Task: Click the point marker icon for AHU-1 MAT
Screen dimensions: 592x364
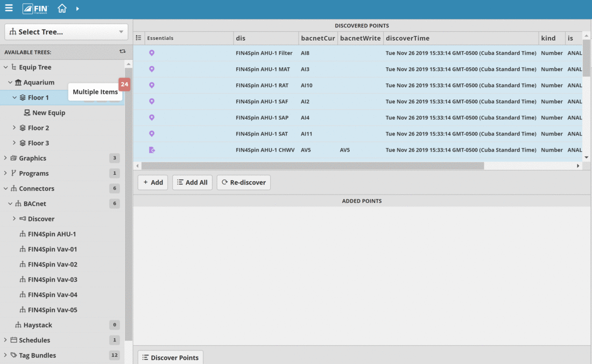Action: pyautogui.click(x=152, y=69)
